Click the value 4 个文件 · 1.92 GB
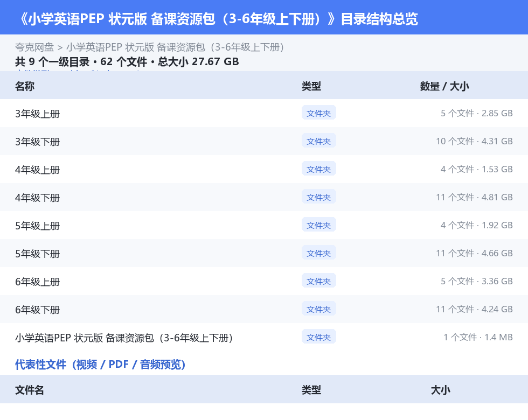528x420 pixels. [476, 225]
